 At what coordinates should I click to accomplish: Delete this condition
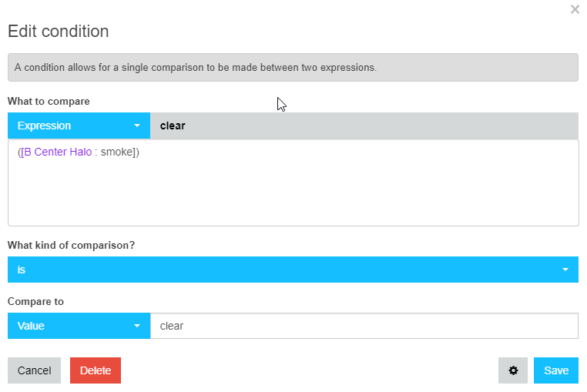tap(96, 370)
